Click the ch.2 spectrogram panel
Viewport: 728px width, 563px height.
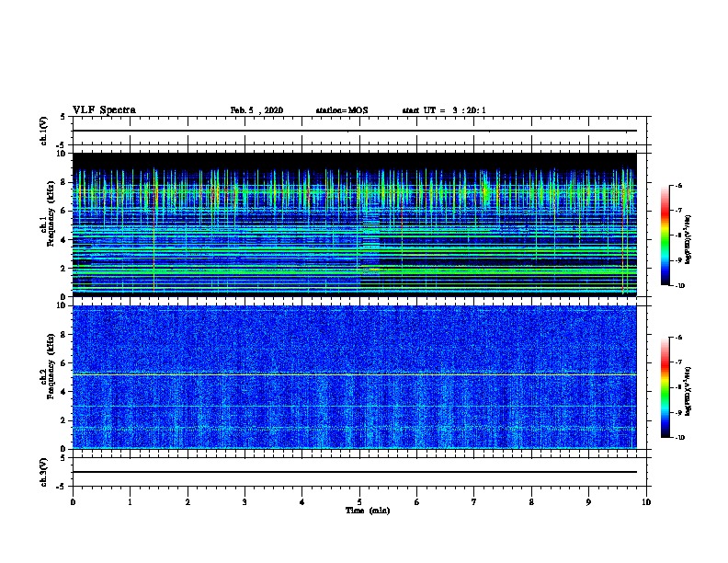click(x=354, y=377)
